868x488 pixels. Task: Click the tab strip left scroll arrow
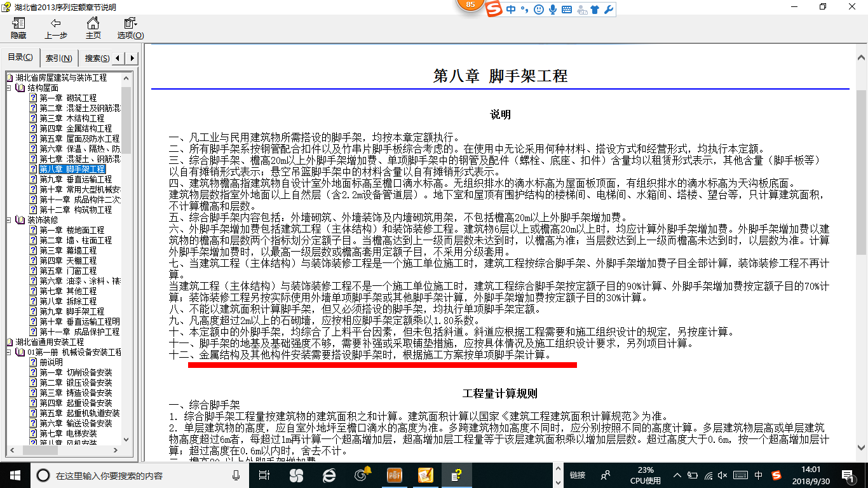(119, 58)
